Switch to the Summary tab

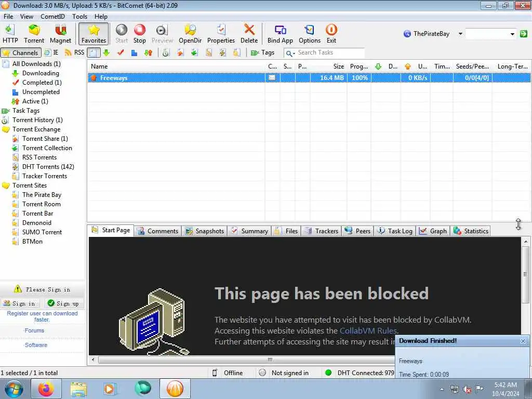(249, 231)
